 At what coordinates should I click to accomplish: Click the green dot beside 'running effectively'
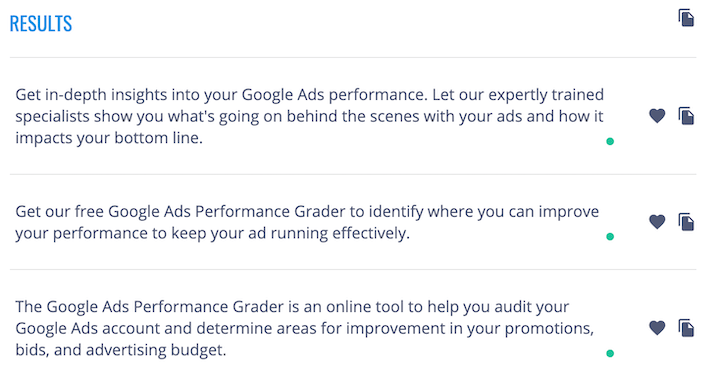click(x=610, y=237)
